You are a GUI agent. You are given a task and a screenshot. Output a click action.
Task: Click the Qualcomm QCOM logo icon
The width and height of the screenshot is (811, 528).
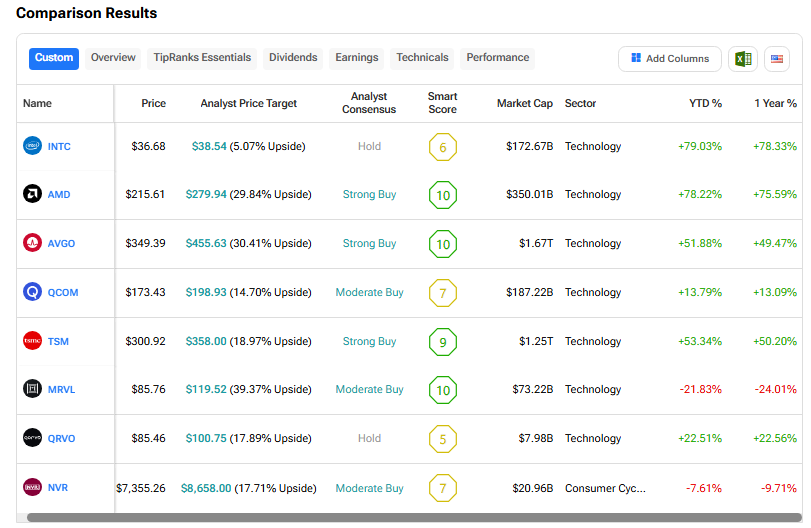(32, 292)
